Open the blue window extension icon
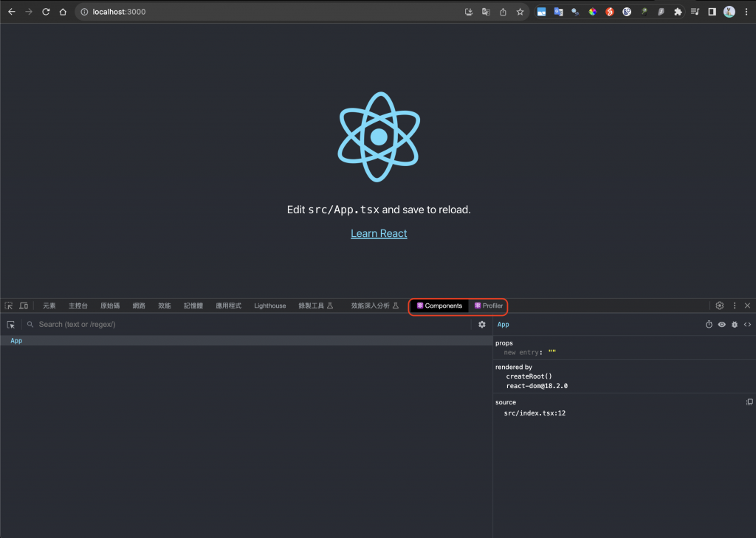Image resolution: width=756 pixels, height=538 pixels. click(541, 12)
